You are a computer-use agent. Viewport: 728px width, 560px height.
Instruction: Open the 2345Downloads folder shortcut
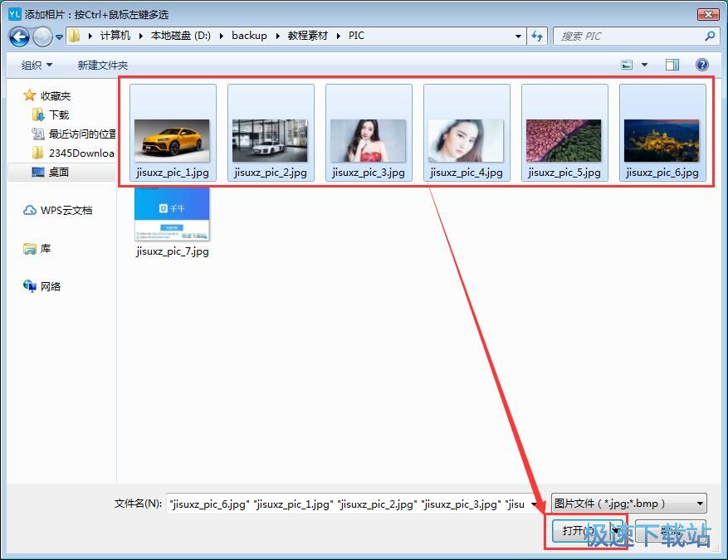pyautogui.click(x=81, y=153)
